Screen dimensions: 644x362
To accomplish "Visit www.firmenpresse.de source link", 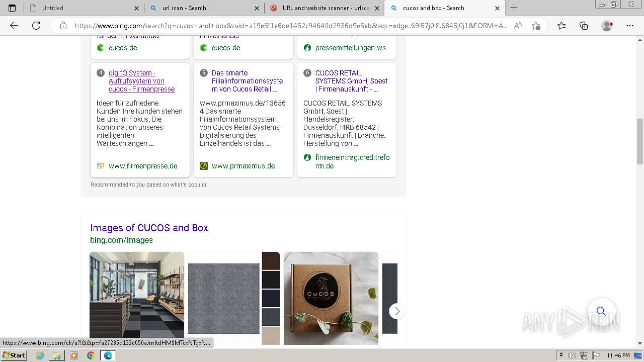I will click(x=143, y=166).
